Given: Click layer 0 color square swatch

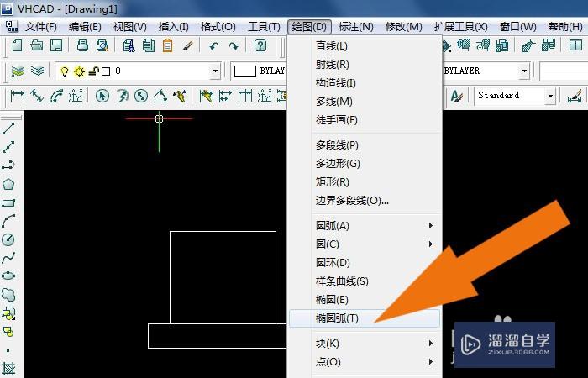Looking at the screenshot, I should click(x=106, y=71).
